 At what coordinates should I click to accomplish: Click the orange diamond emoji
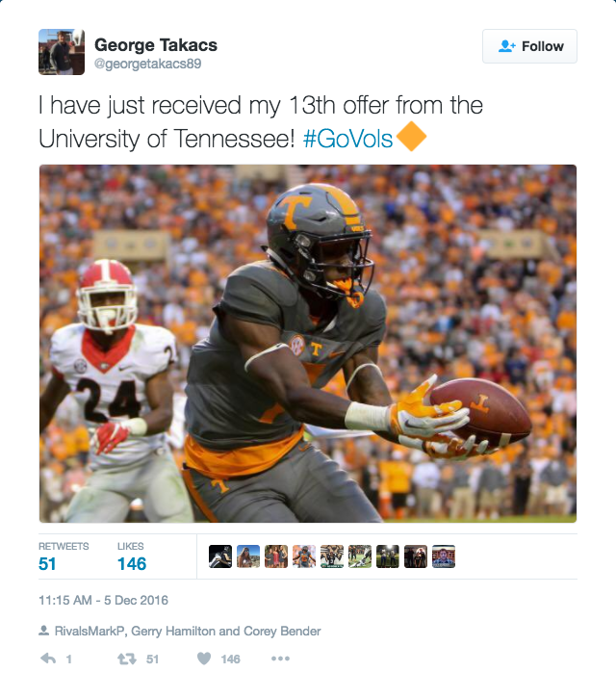(x=411, y=136)
